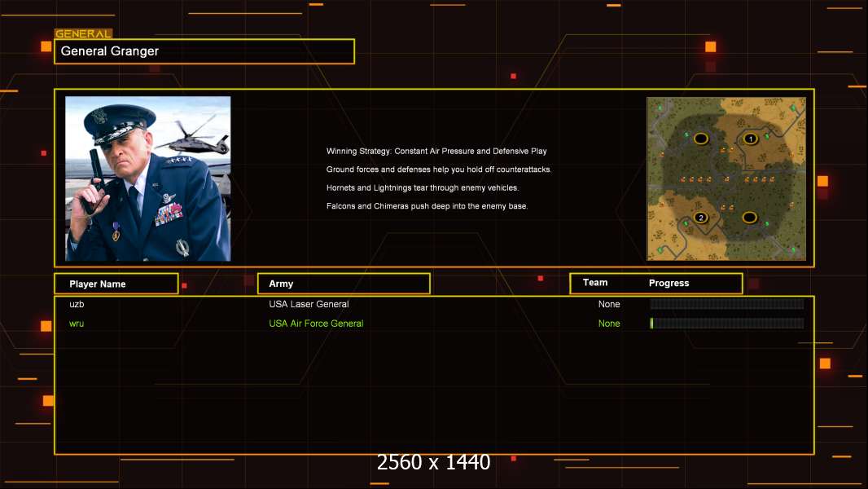Click the Ground forces and defenses line

(x=439, y=170)
